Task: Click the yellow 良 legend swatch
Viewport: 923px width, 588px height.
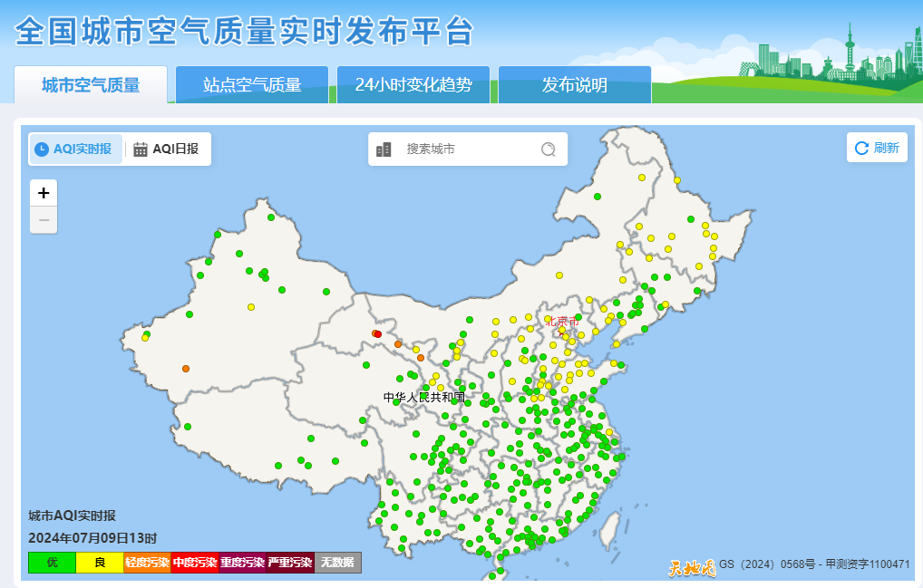Action: [x=100, y=563]
